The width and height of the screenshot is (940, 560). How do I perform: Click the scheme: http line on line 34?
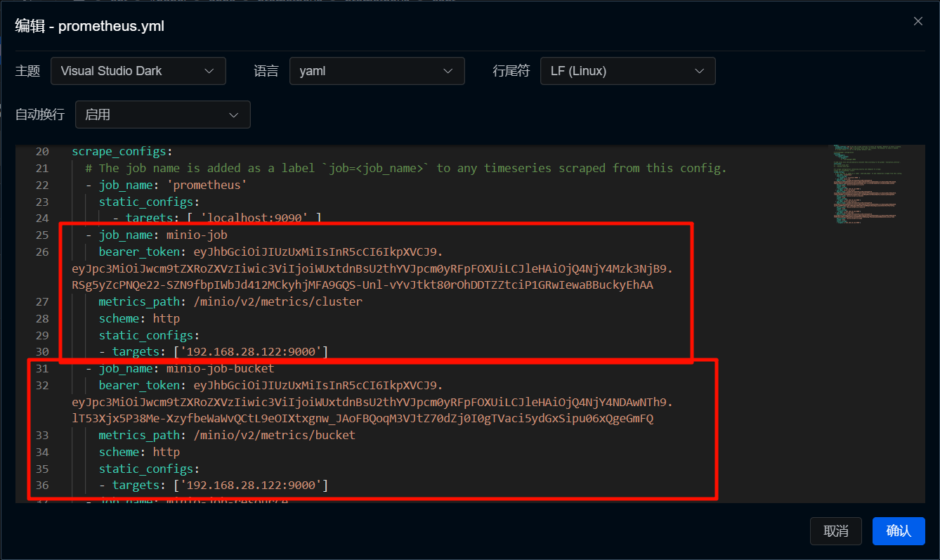(x=139, y=452)
